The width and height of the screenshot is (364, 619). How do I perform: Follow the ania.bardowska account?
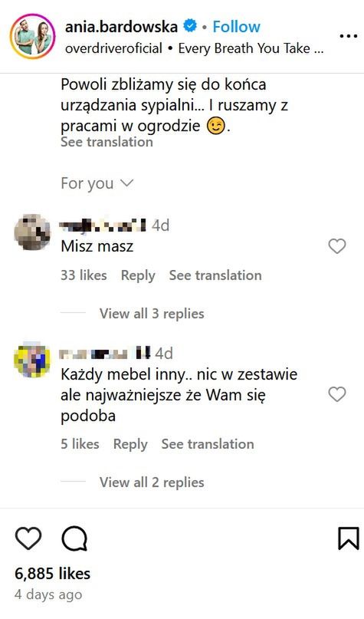point(236,26)
